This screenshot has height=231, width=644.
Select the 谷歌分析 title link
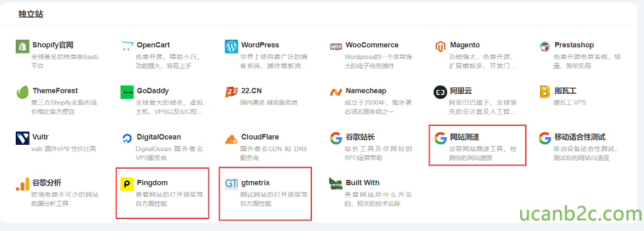pos(47,183)
